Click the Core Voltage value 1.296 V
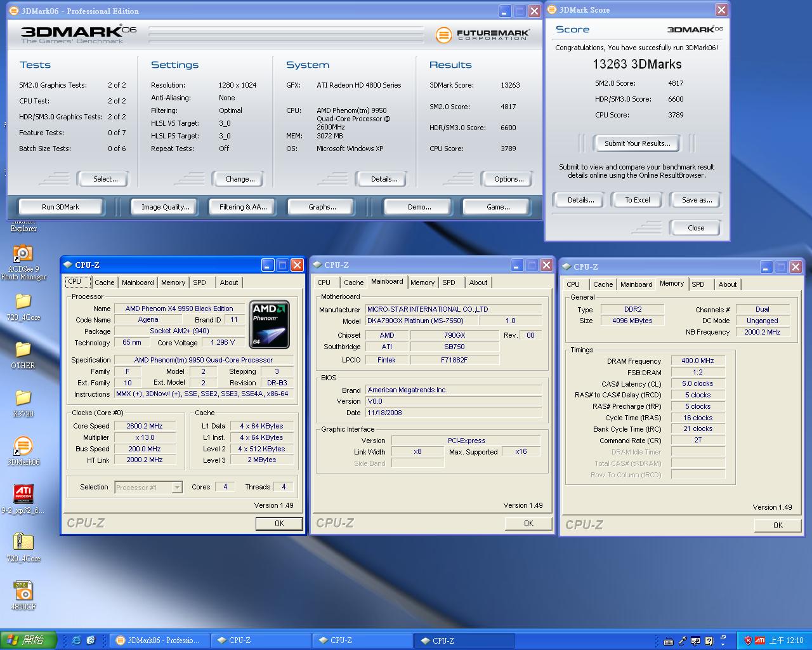This screenshot has width=812, height=650. coord(222,342)
